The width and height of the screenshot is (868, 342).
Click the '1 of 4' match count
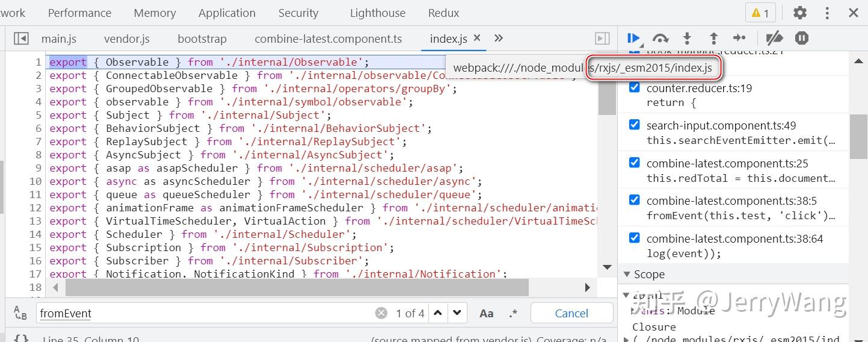click(410, 313)
